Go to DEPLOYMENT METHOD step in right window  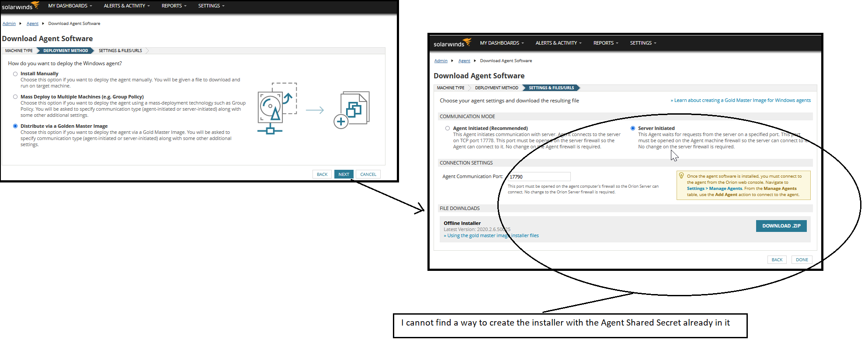point(496,88)
